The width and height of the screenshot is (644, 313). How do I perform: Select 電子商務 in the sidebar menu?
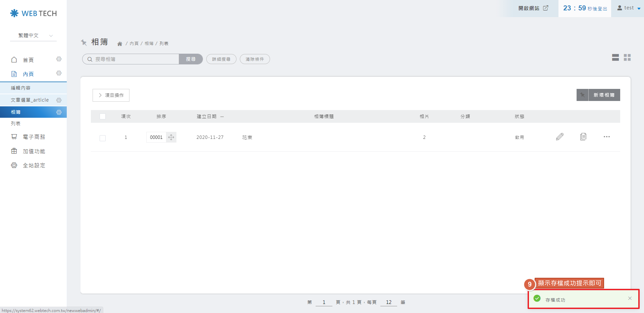[34, 137]
